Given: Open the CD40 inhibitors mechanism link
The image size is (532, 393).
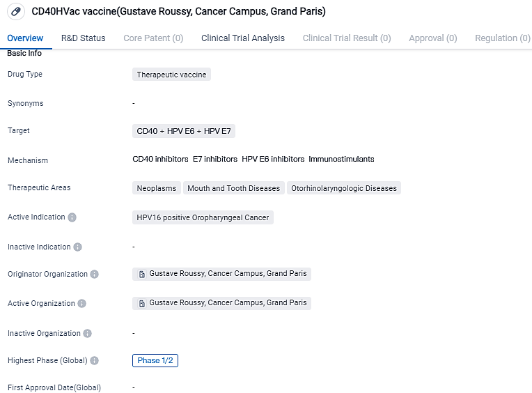Looking at the screenshot, I should point(160,160).
